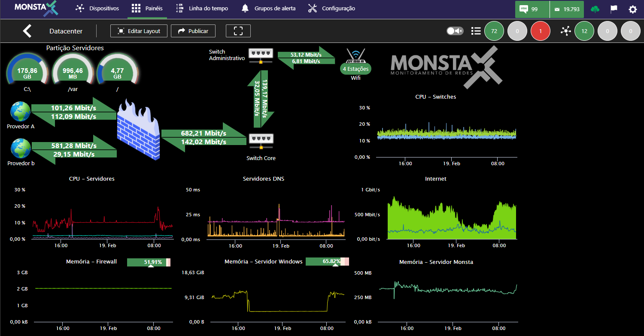
Task: Open Linha do tempo view
Action: tap(202, 8)
